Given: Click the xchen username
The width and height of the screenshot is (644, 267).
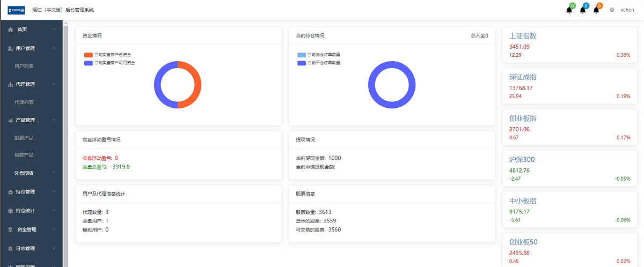Looking at the screenshot, I should 627,10.
